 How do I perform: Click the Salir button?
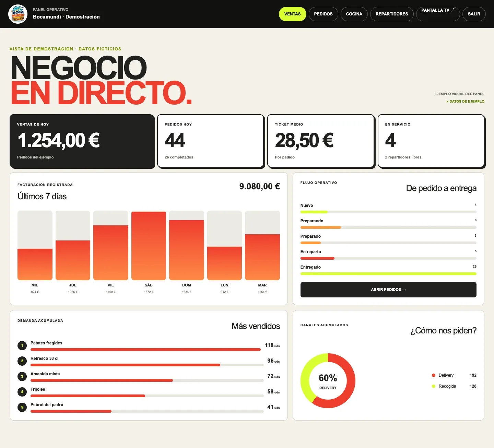(x=474, y=14)
